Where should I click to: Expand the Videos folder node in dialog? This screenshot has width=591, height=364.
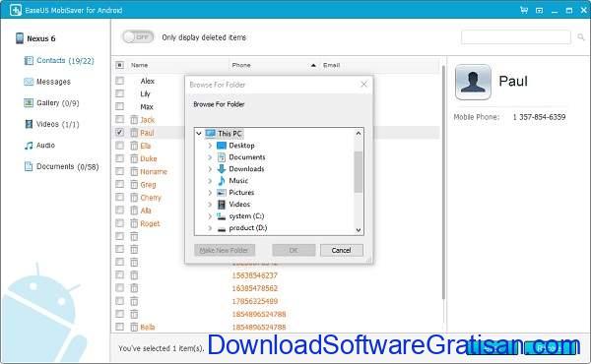point(210,205)
